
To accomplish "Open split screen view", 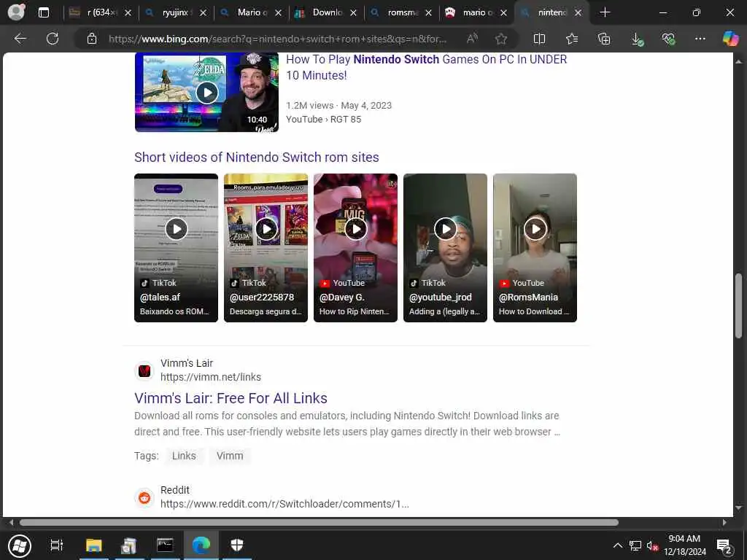I will (539, 39).
